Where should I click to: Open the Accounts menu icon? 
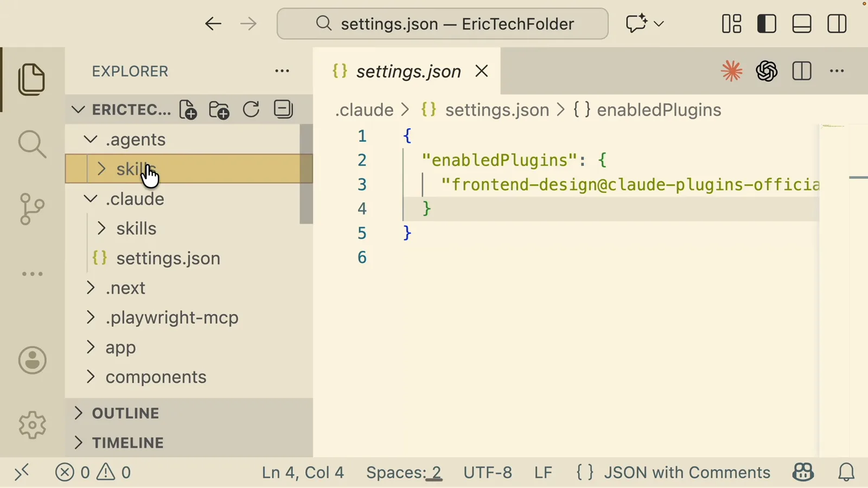[32, 360]
